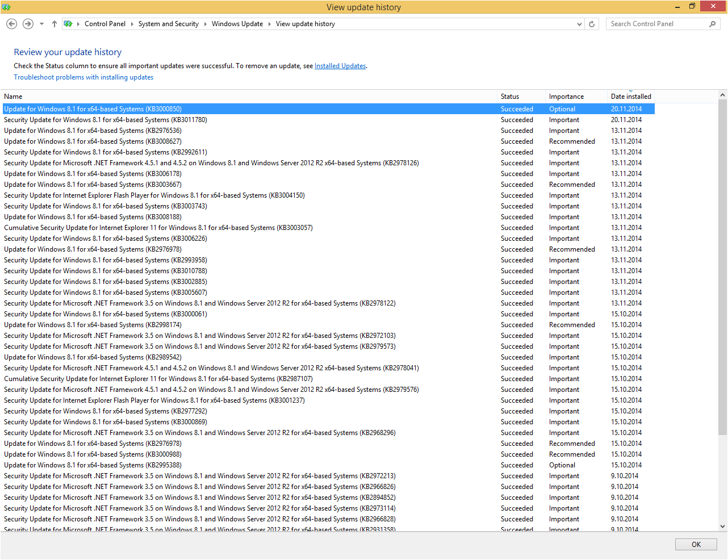Select Security Update KB3010788 row
The width and height of the screenshot is (728, 560).
[x=328, y=271]
